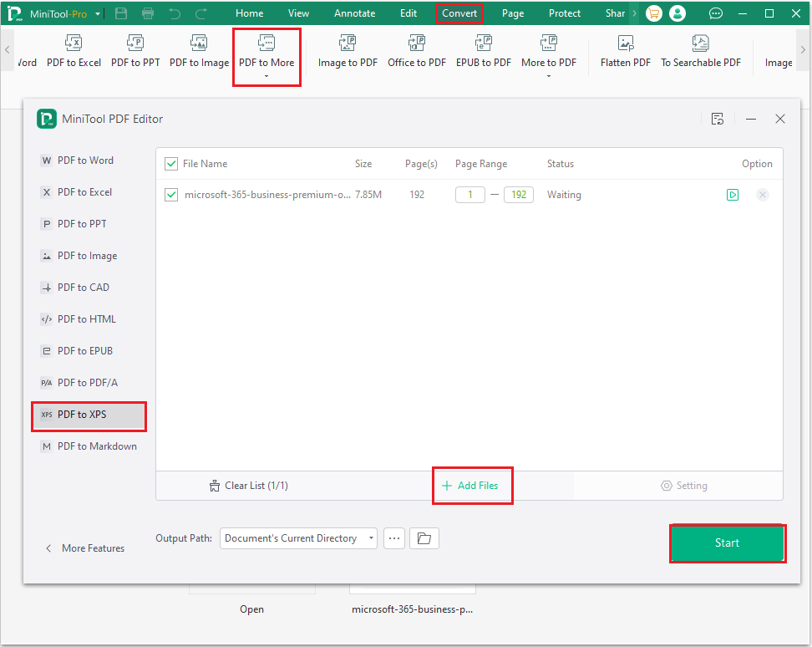Click the Clear List trash icon
Image resolution: width=812 pixels, height=647 pixels.
pyautogui.click(x=215, y=486)
